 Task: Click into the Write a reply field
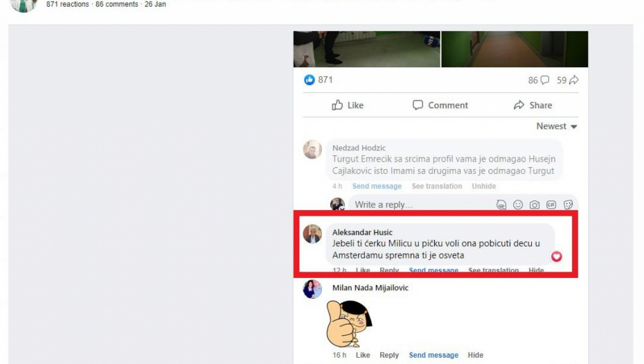click(415, 205)
